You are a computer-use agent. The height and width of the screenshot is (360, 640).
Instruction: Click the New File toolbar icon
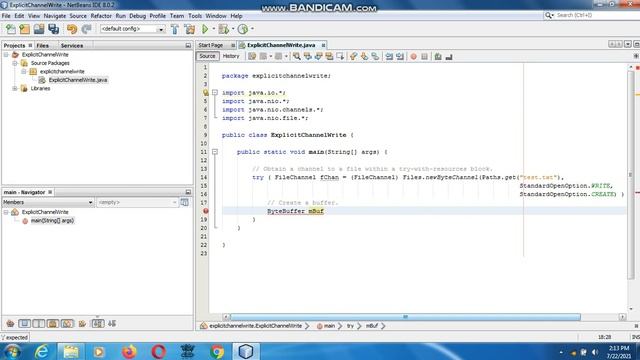pos(11,29)
